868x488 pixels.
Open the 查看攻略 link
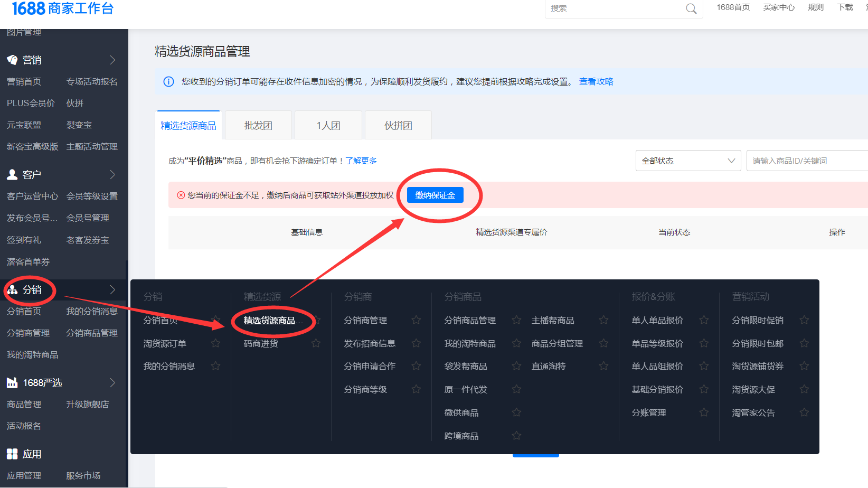[x=596, y=82]
